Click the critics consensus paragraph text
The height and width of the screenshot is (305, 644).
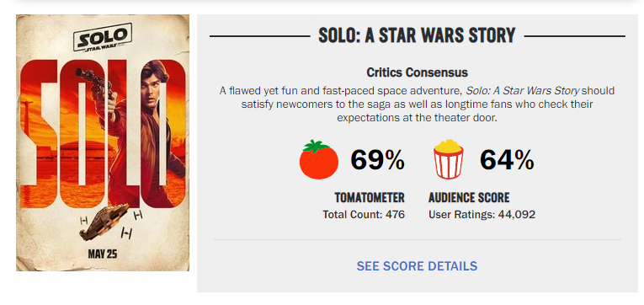417,104
